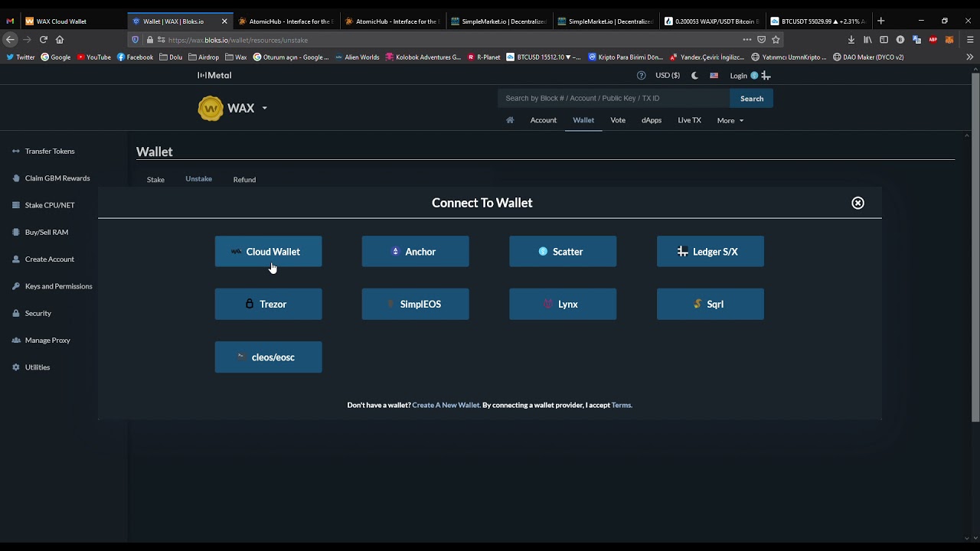This screenshot has width=980, height=551.
Task: Choose the Anchor wallet option
Action: (415, 252)
